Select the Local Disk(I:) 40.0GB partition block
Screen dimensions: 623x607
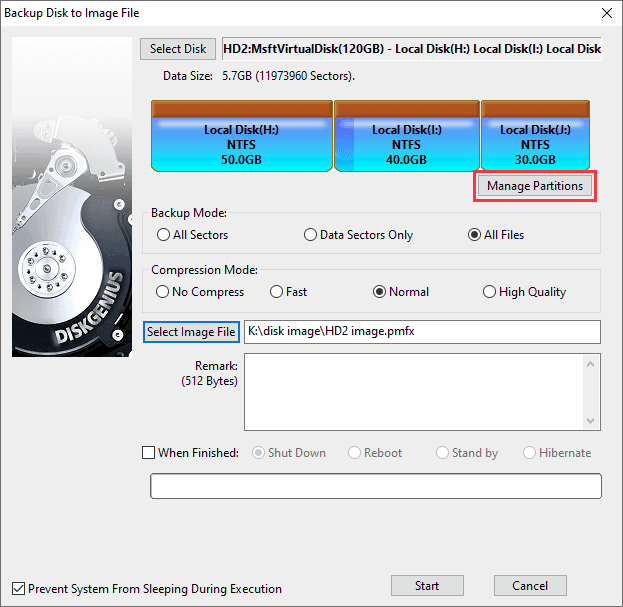pyautogui.click(x=406, y=135)
